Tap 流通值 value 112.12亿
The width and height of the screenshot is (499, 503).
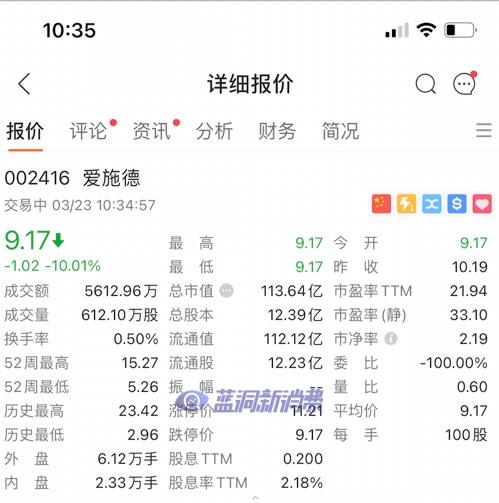293,339
